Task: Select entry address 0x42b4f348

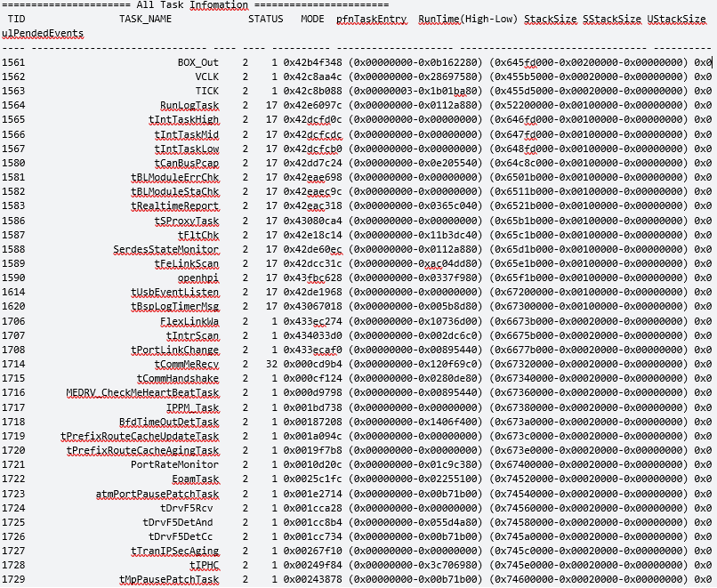Action: click(312, 62)
